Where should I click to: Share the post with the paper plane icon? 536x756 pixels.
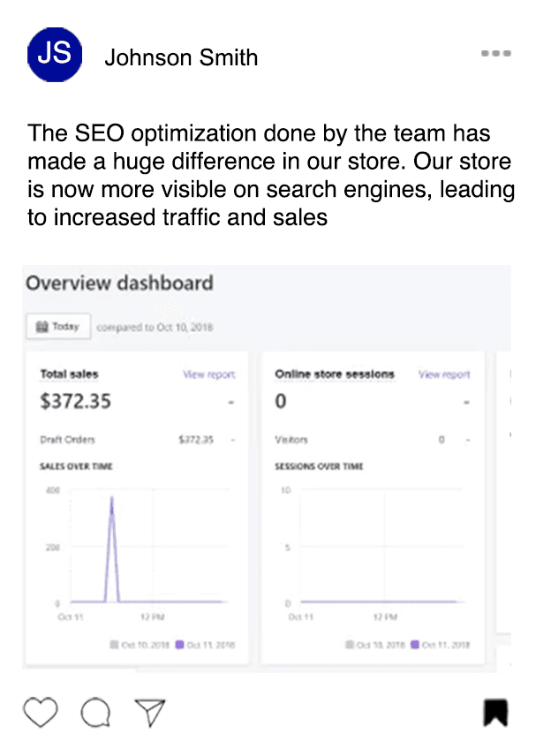tap(149, 712)
